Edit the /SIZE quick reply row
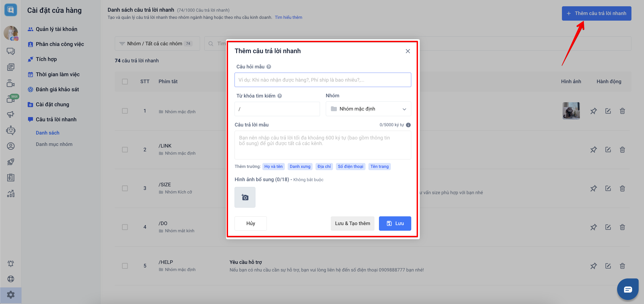The width and height of the screenshot is (644, 304). tap(608, 188)
